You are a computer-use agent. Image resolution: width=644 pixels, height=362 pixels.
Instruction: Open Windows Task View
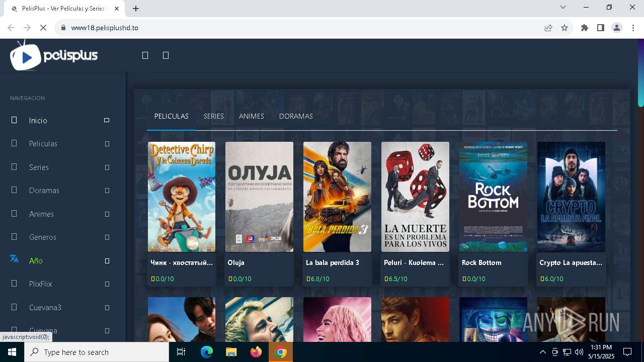(181, 352)
